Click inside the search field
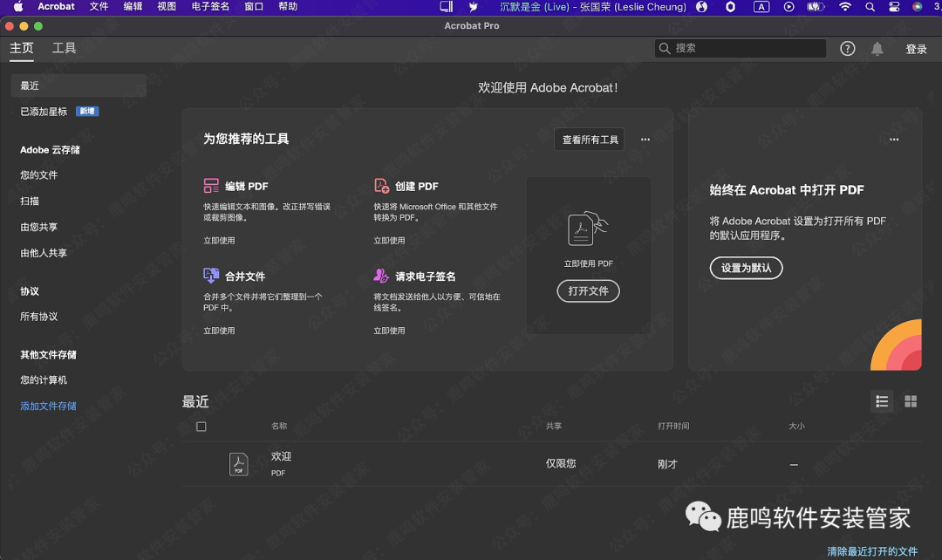This screenshot has height=560, width=942. point(741,49)
